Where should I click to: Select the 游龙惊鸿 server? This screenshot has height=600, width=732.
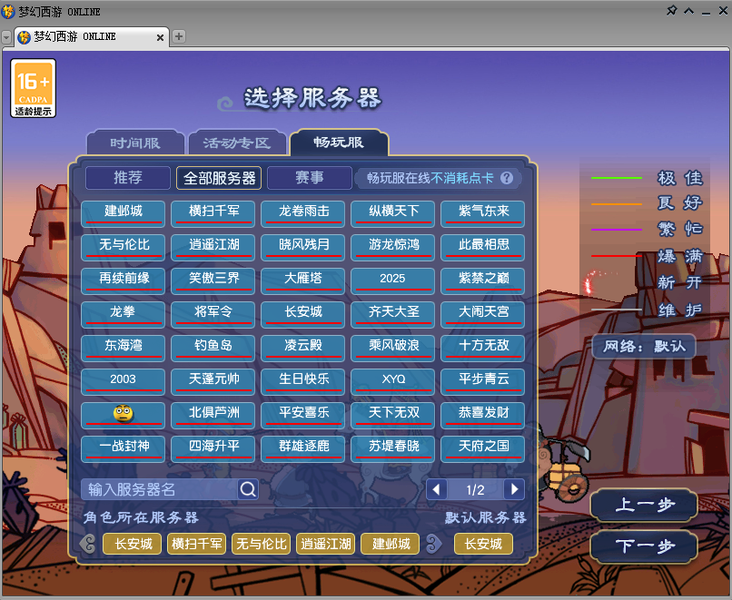coord(393,247)
